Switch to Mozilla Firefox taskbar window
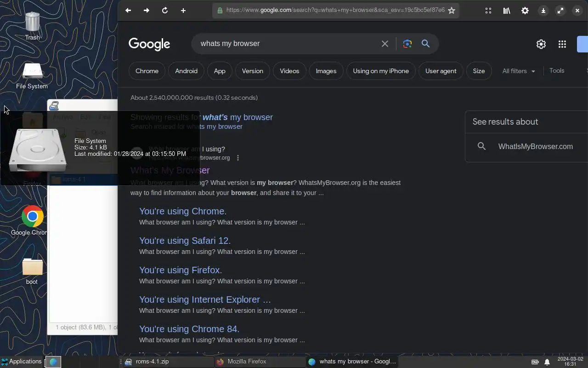588x368 pixels. (x=260, y=362)
